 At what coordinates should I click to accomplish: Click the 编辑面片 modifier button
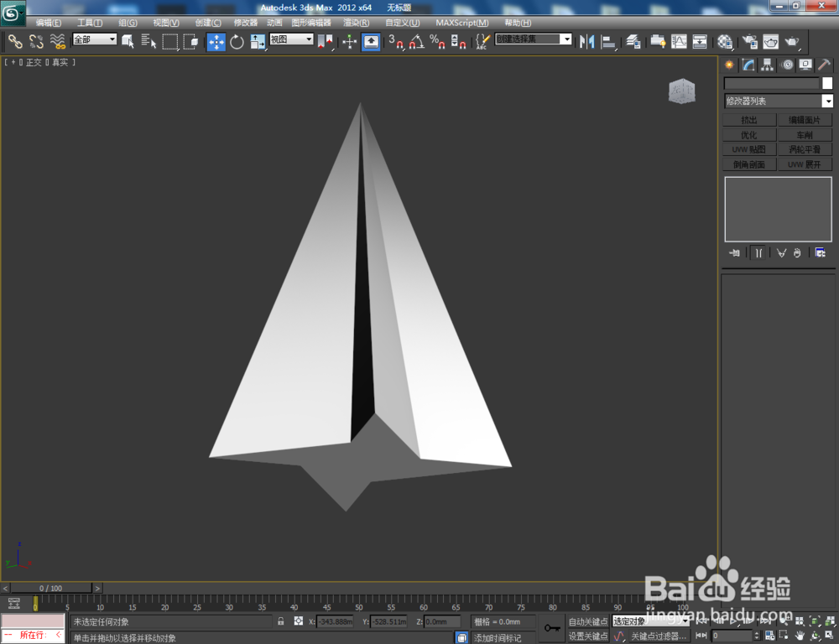click(805, 120)
